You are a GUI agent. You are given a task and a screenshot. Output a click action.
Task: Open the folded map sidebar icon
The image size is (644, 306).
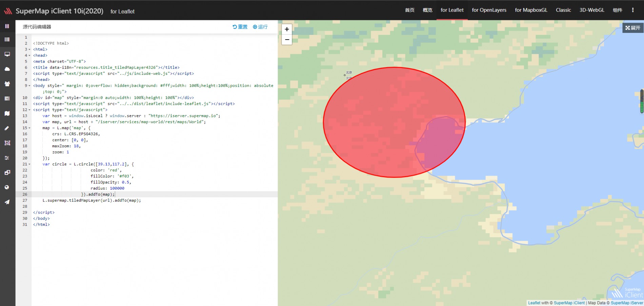[7, 113]
